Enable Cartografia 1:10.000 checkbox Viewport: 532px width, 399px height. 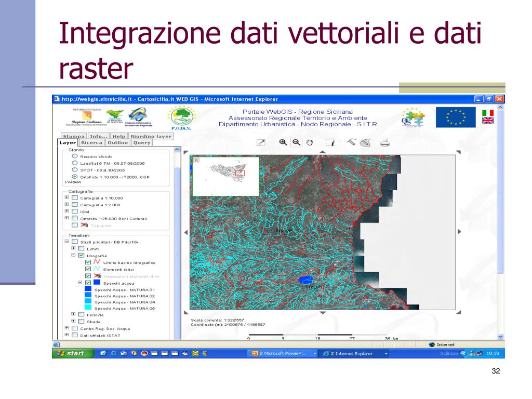pos(75,198)
